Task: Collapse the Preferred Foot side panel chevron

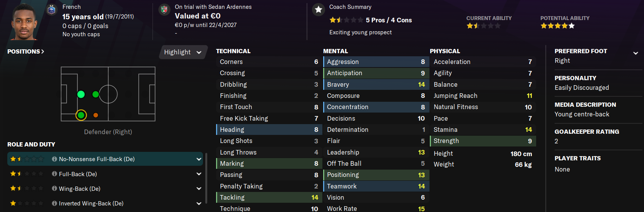Action: tap(636, 53)
